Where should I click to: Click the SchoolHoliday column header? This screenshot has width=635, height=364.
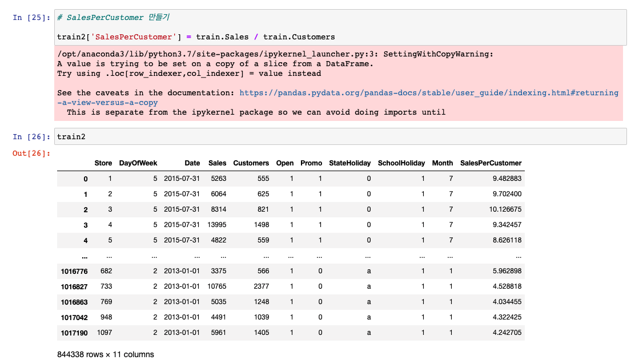pos(401,163)
